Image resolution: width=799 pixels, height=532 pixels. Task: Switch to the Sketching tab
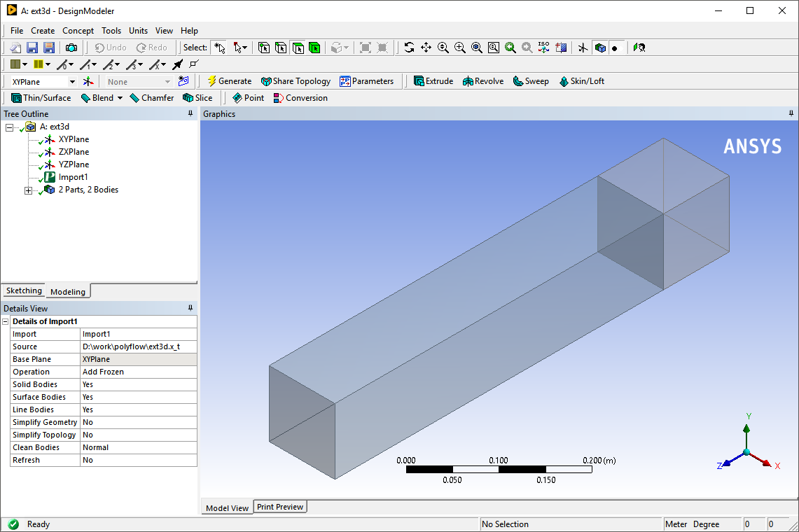[24, 290]
